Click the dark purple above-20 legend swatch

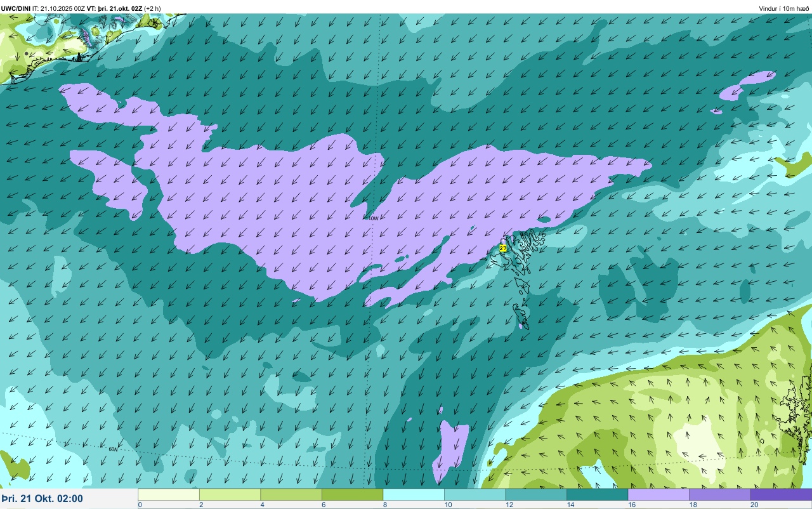tap(781, 494)
